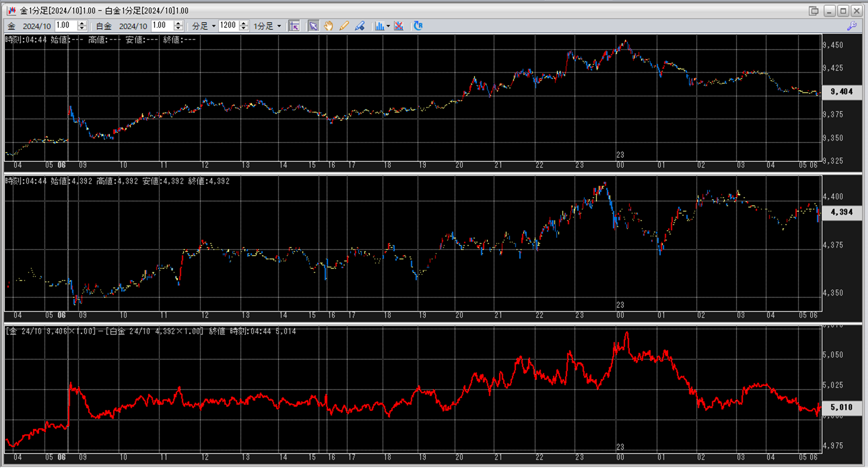868x468 pixels.
Task: Open the wrench settings icon
Action: (x=852, y=26)
